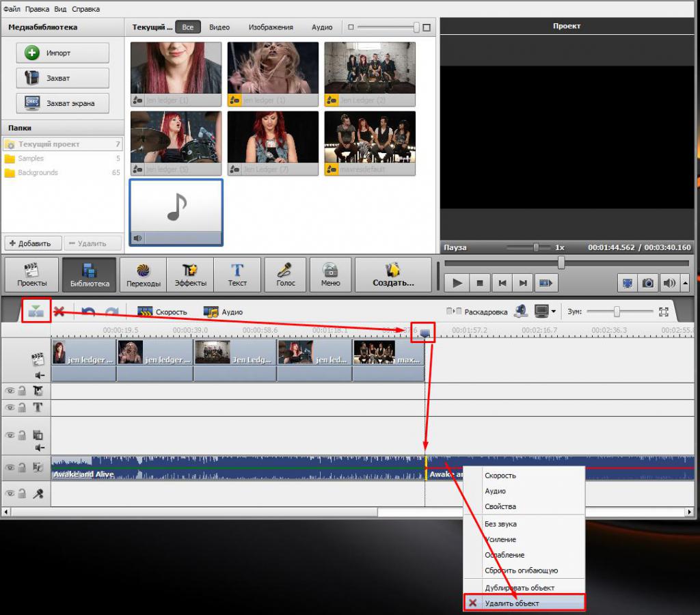The height and width of the screenshot is (615, 700).
Task: Toggle eye icon of the Awake and Alive audio track
Action: (x=10, y=467)
